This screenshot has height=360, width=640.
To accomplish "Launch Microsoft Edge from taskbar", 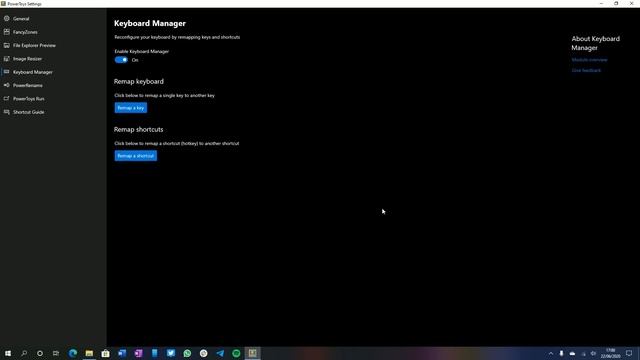I will 73,353.
